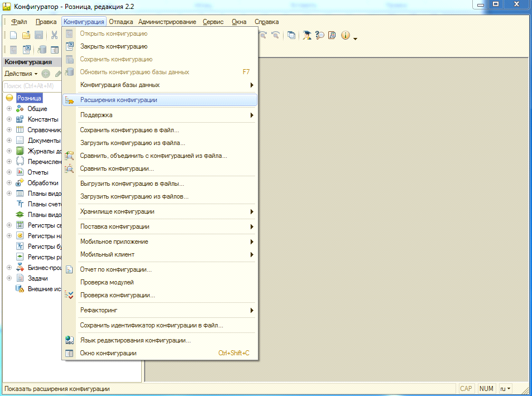Click the Configuration window toolbar icon
The height and width of the screenshot is (396, 532).
55,50
